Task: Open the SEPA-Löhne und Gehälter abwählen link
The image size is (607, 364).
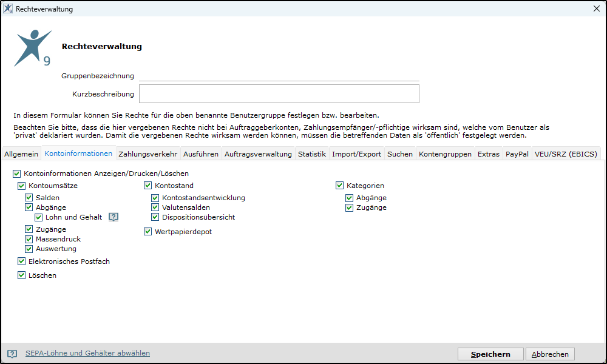Action: pyautogui.click(x=87, y=353)
